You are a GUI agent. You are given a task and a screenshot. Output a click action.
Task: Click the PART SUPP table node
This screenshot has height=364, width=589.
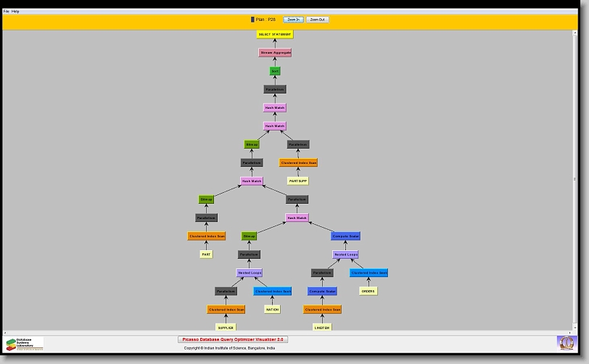298,181
